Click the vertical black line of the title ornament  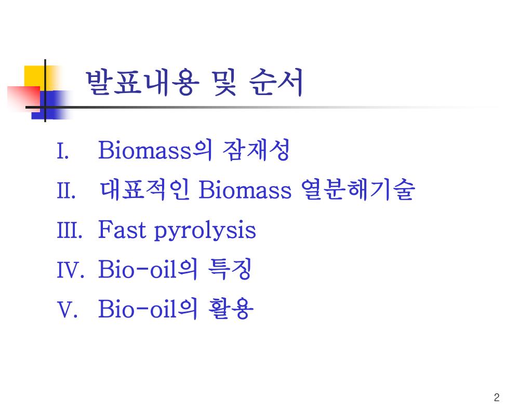[x=45, y=90]
